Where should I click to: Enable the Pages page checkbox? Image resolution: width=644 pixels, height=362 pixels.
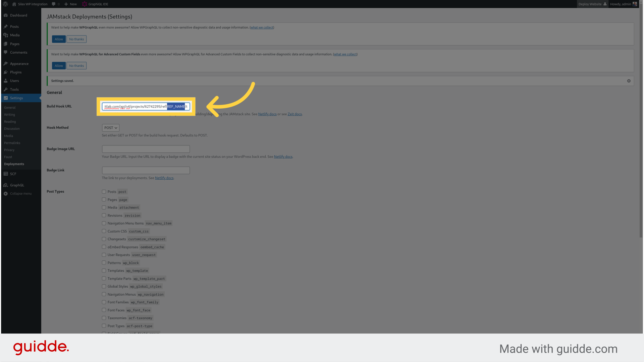[x=104, y=199]
